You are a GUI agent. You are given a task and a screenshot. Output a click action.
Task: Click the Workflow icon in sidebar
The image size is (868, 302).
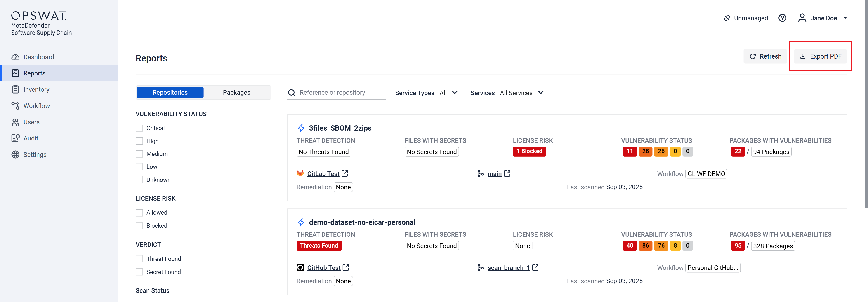pyautogui.click(x=15, y=106)
